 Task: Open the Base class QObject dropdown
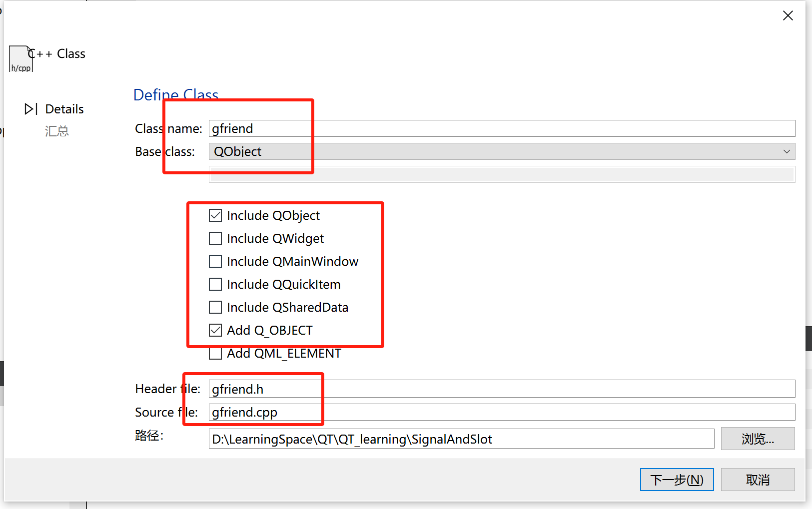pos(502,151)
